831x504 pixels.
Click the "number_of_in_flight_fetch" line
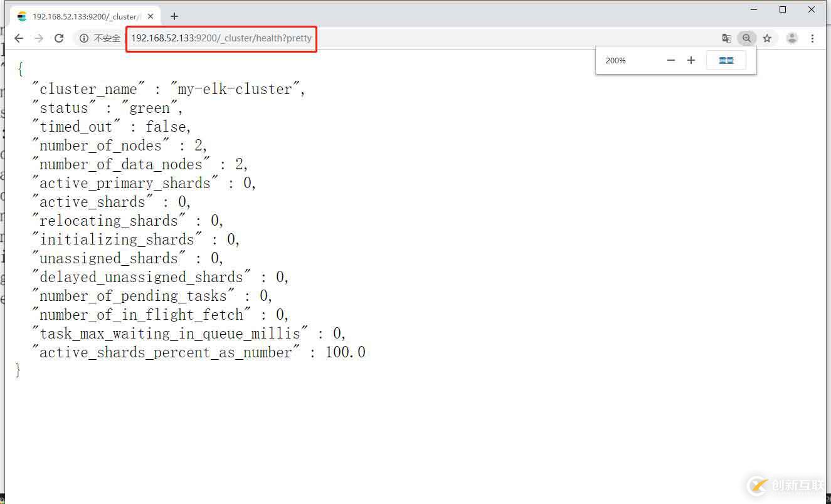click(161, 315)
